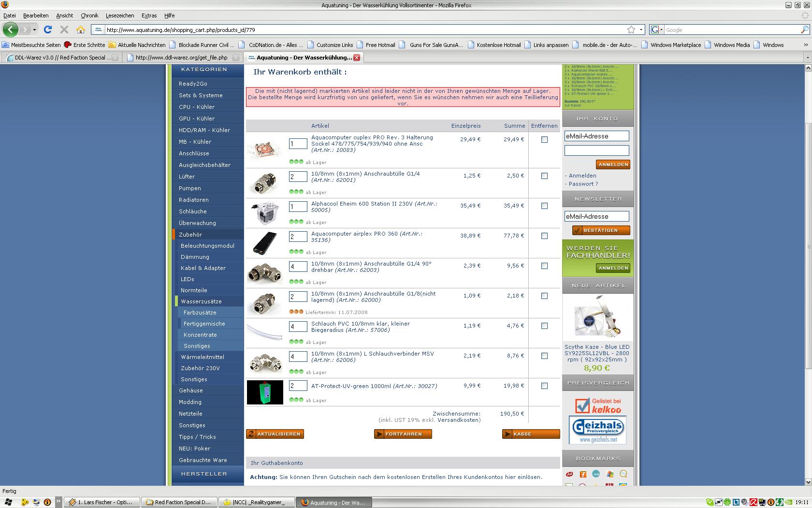
Task: Expand the quick launch chevron in taskbar
Action: tap(58, 502)
